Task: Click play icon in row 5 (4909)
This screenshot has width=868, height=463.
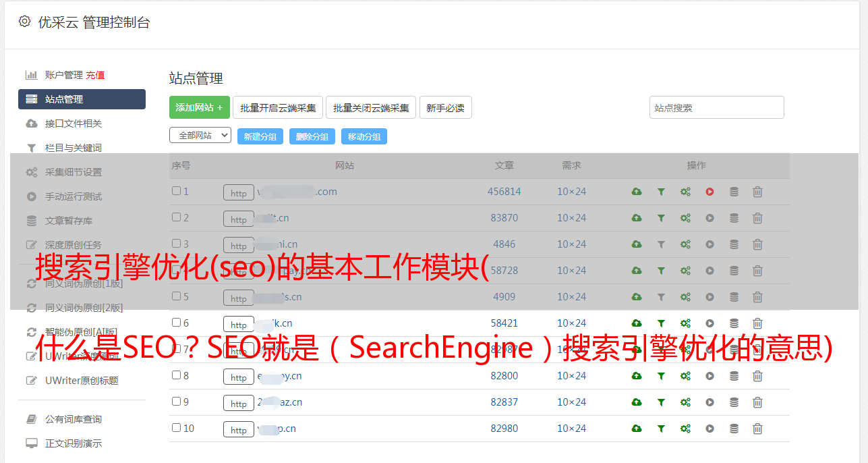Action: coord(710,297)
